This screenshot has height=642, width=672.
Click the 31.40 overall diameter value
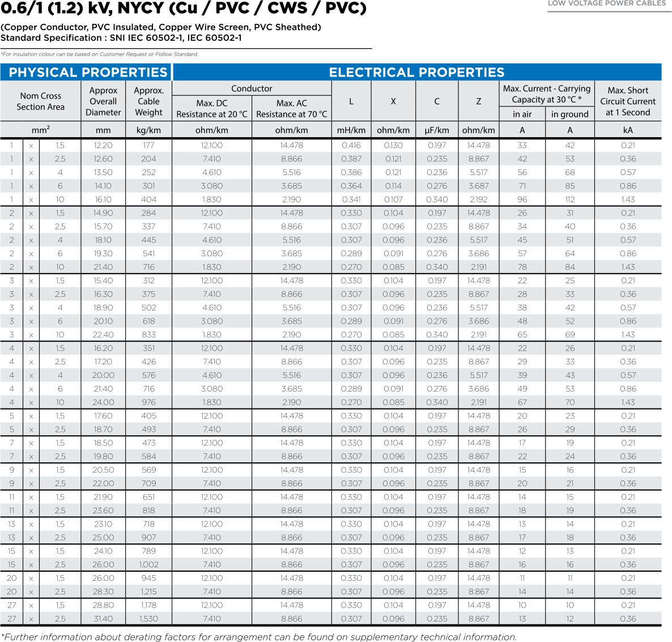pyautogui.click(x=103, y=619)
